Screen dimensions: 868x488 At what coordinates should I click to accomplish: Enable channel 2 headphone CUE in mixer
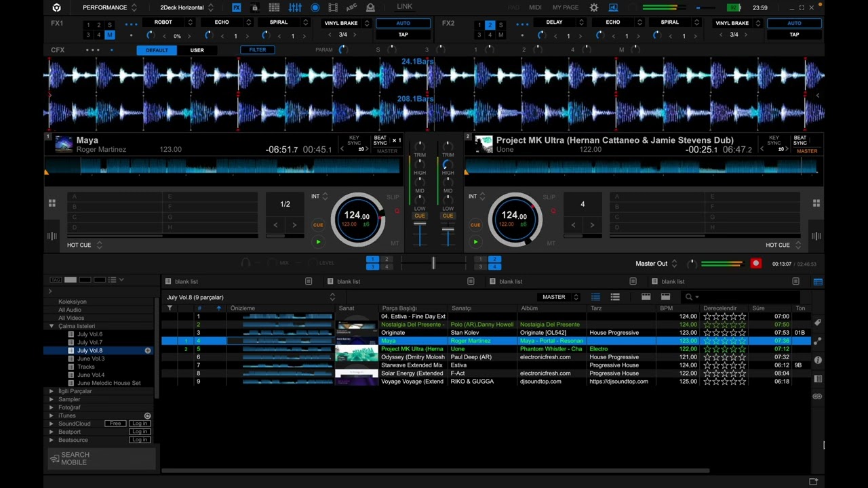448,216
